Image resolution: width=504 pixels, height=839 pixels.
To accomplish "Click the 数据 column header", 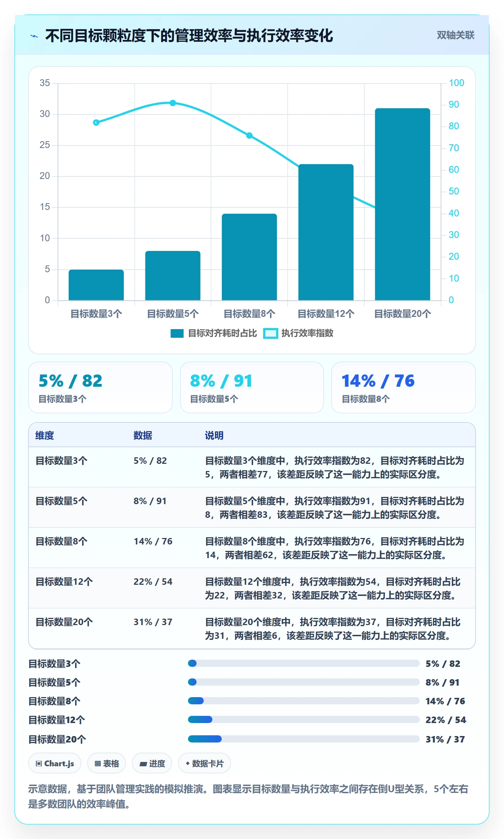I will click(x=143, y=435).
